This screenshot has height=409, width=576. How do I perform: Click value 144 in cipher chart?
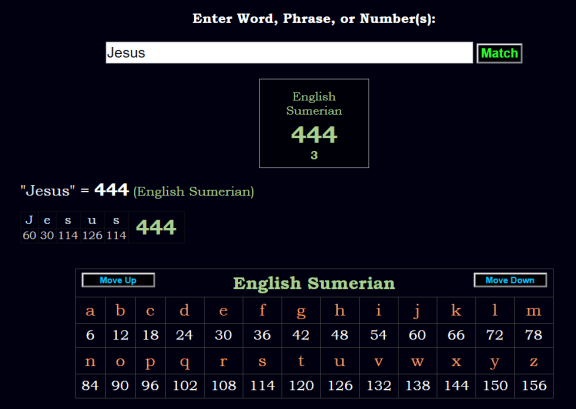tap(456, 386)
